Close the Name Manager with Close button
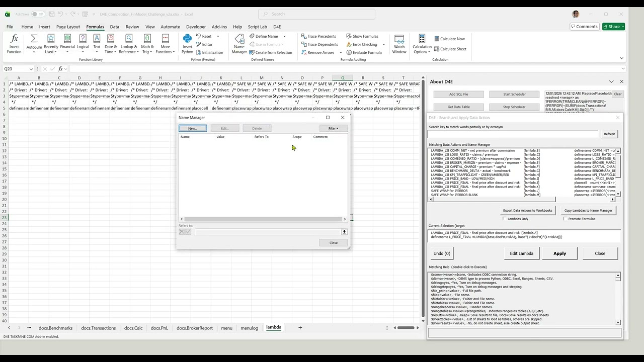 [334, 243]
